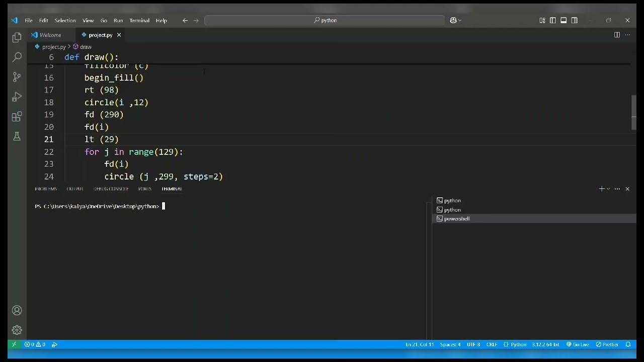Screen dimensions: 644x362
Task: Click the draw symbol in breadcrumb
Action: (86, 47)
